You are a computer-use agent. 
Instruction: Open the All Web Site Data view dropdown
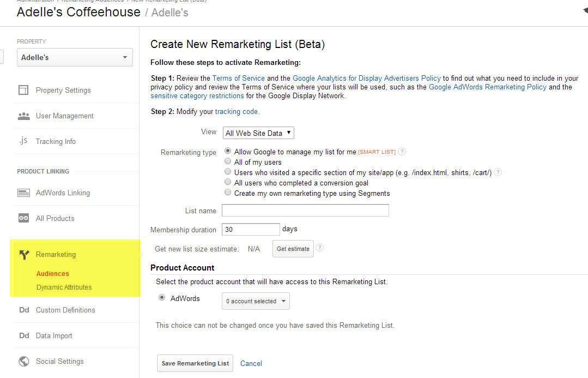pyautogui.click(x=258, y=133)
